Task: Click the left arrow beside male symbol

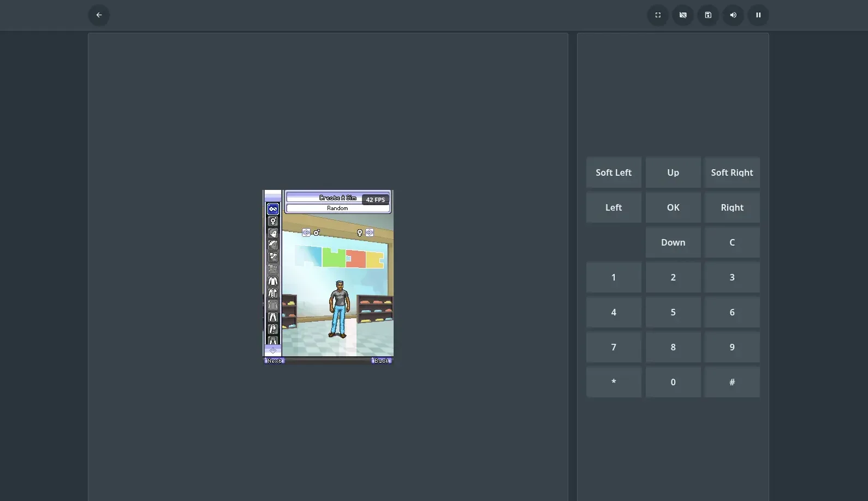Action: tap(306, 232)
